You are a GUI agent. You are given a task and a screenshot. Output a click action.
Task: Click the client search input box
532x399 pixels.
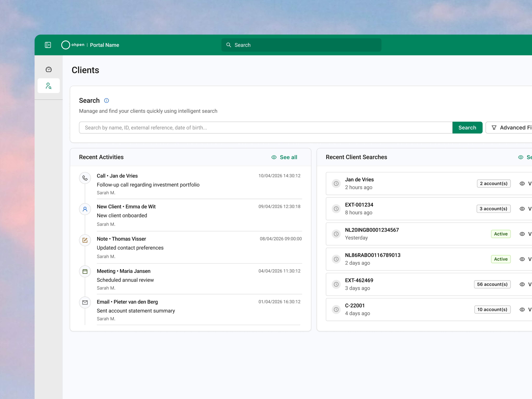[x=265, y=127]
